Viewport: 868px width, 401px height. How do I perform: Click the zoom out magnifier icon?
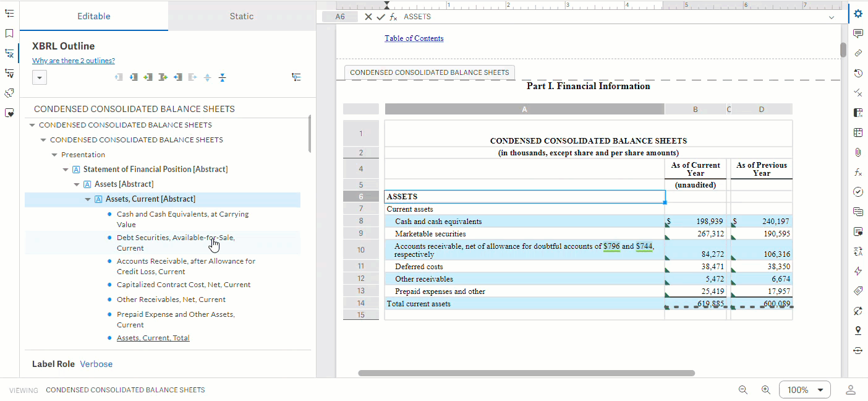click(x=743, y=390)
